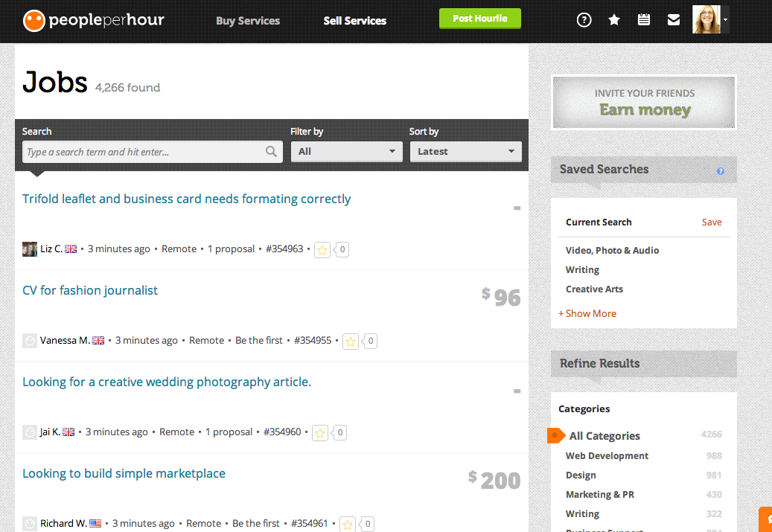The width and height of the screenshot is (772, 532).
Task: Open CV for fashion journalist job
Action: coord(90,290)
